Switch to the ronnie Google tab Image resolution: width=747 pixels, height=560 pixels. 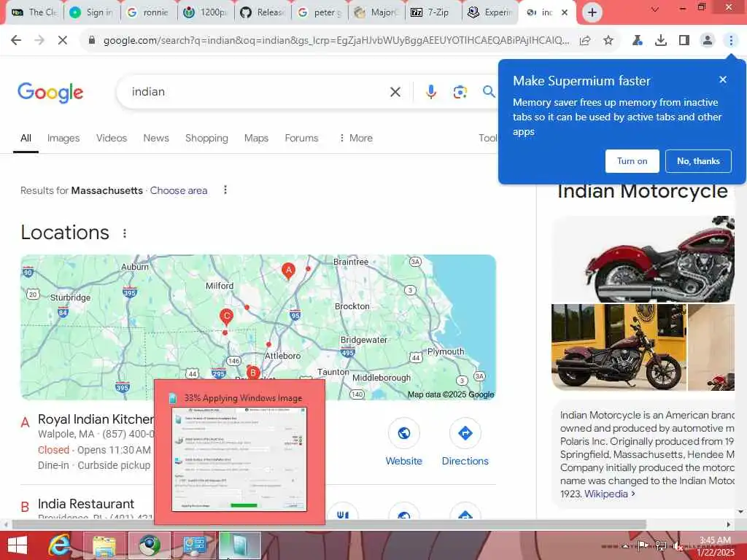(149, 12)
